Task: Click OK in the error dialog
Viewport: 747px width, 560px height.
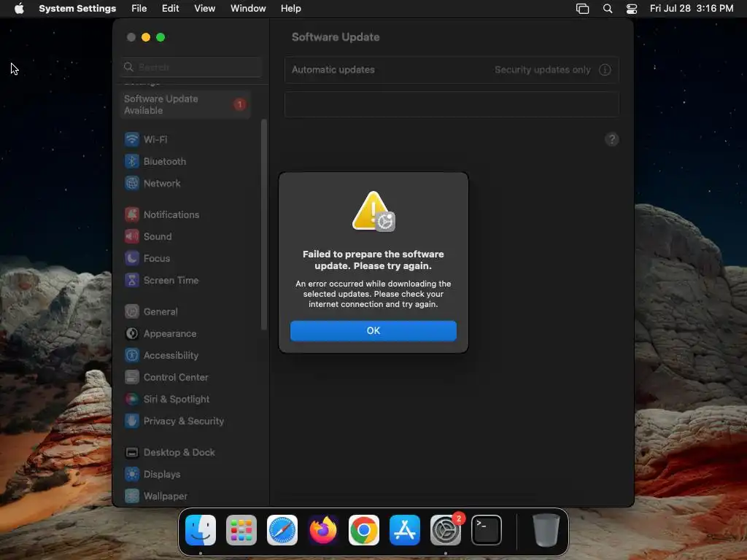Action: [373, 330]
